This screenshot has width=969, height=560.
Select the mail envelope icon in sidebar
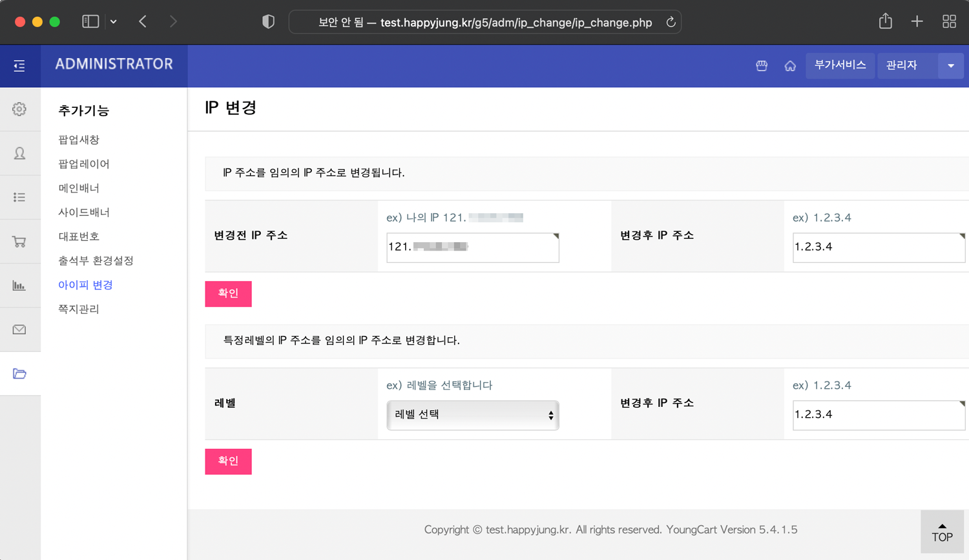(x=19, y=329)
